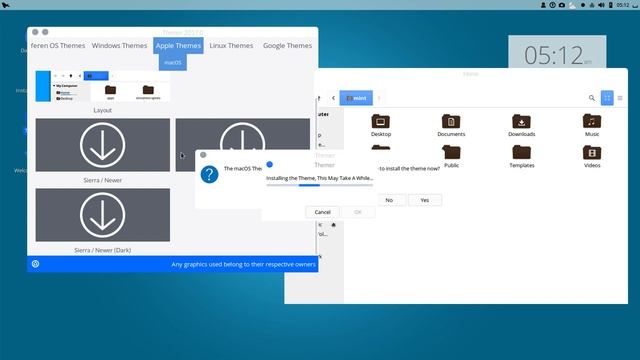The width and height of the screenshot is (640, 360).
Task: Click the installation progress bar
Action: (x=319, y=185)
